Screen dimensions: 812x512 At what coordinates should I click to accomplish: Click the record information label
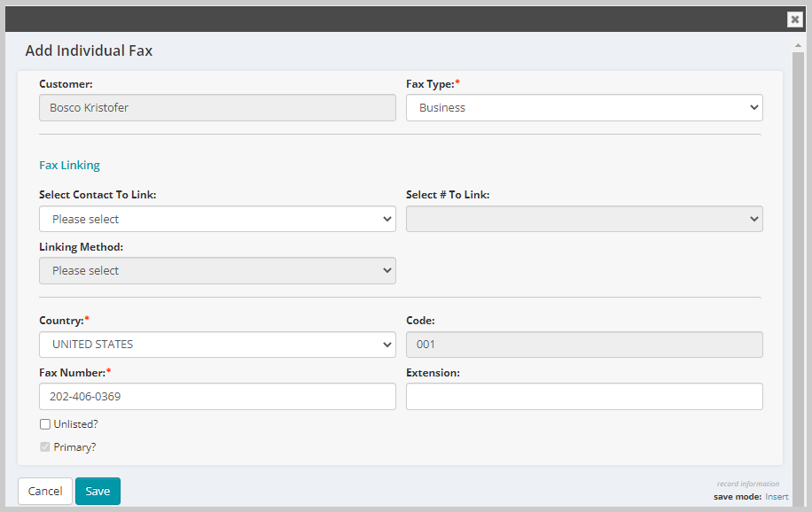click(x=748, y=484)
